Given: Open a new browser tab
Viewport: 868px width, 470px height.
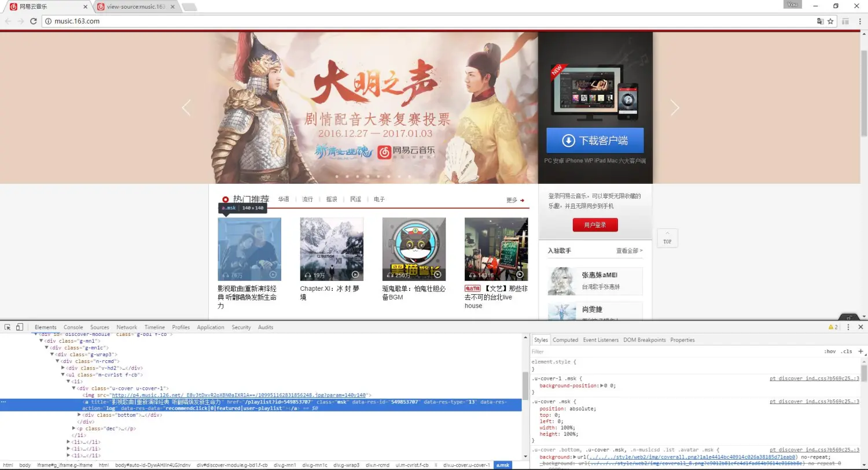Looking at the screenshot, I should [x=189, y=7].
